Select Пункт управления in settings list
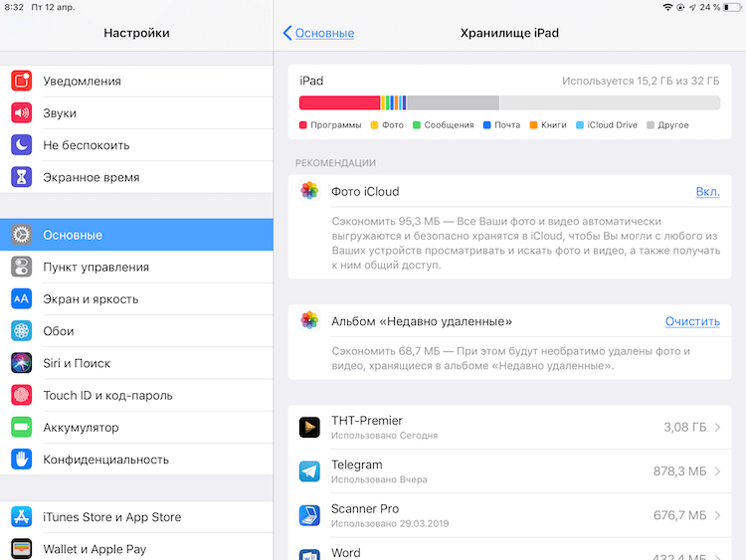746x560 pixels. (x=136, y=267)
